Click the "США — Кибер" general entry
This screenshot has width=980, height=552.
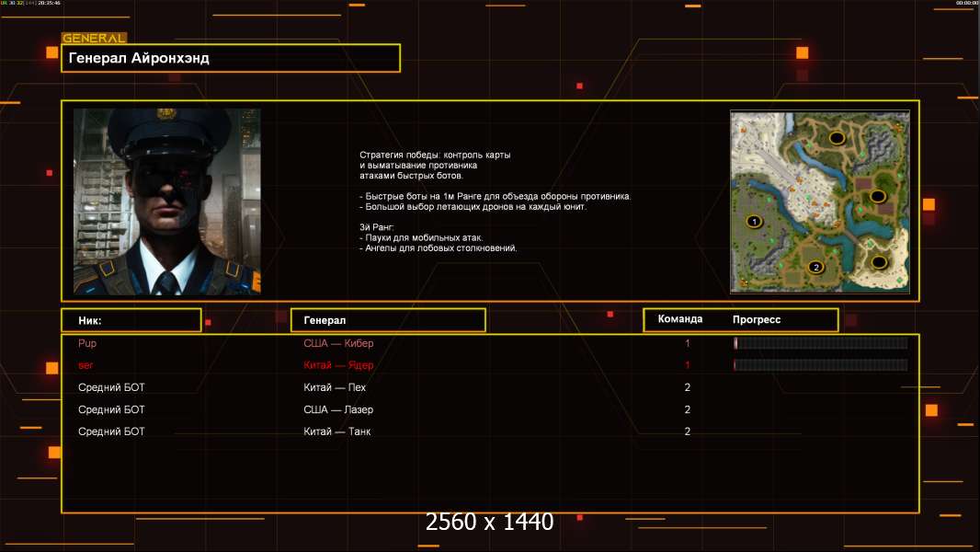pos(338,343)
